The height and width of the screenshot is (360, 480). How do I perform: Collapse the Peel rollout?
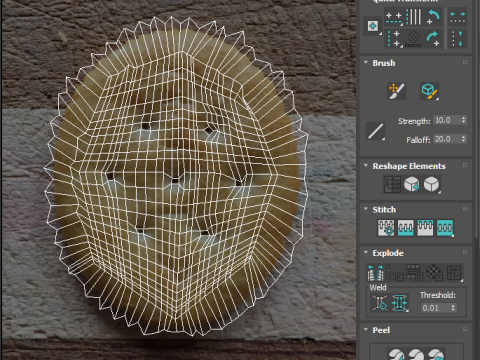pos(366,329)
